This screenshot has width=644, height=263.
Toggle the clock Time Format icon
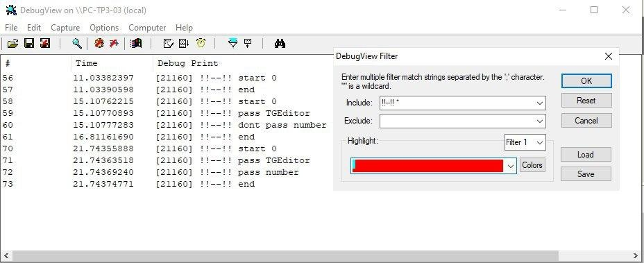click(201, 43)
